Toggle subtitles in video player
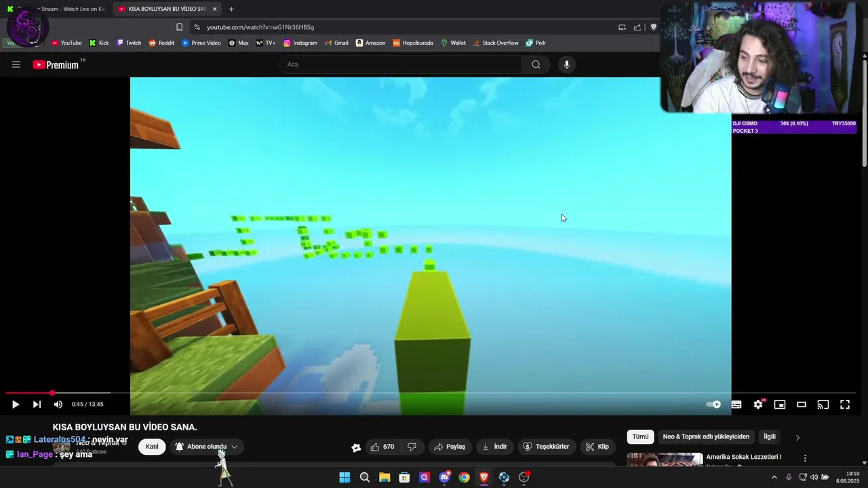This screenshot has width=868, height=488. (736, 405)
